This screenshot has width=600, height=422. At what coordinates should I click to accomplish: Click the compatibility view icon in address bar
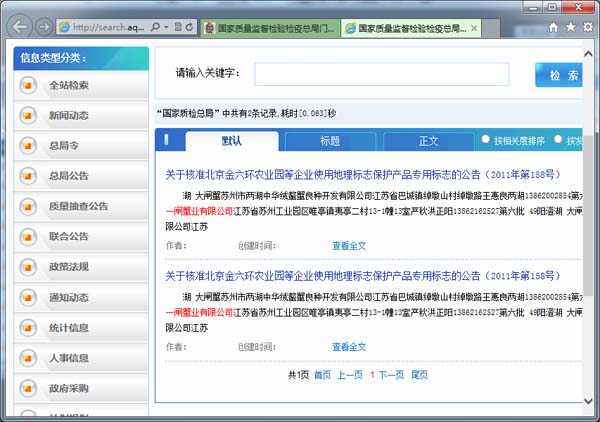point(178,27)
